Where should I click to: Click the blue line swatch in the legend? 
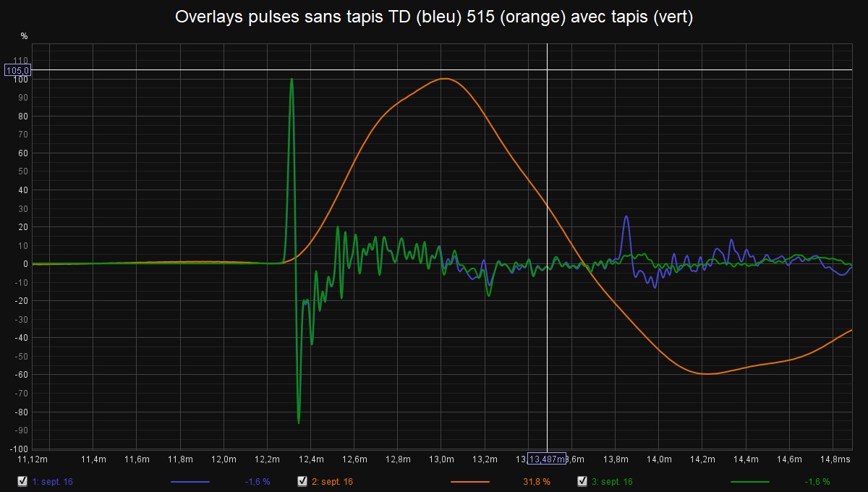click(x=190, y=481)
